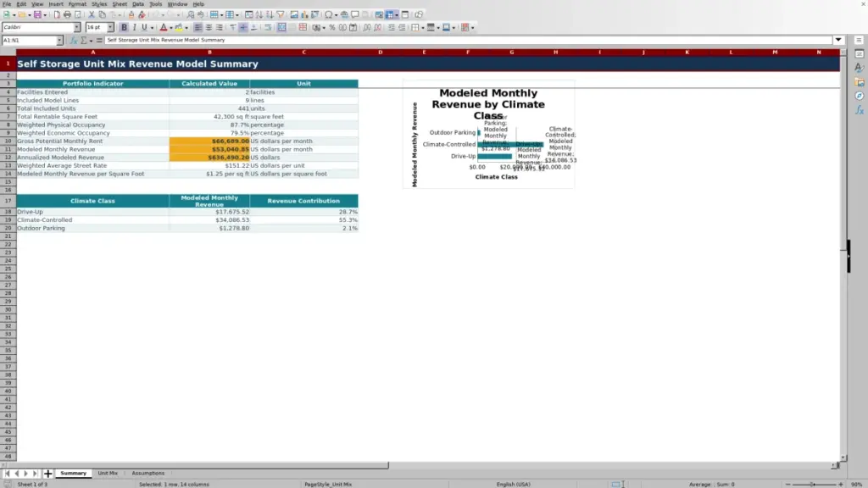This screenshot has height=488, width=868.
Task: Click the sidebar settings menu button
Action: [x=860, y=40]
